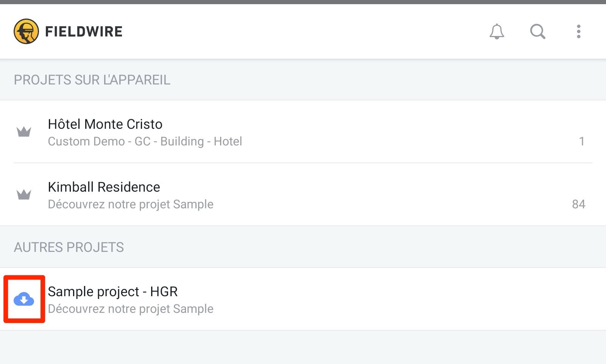Download Sample project via cloud icon
This screenshot has width=606, height=364.
(x=24, y=299)
